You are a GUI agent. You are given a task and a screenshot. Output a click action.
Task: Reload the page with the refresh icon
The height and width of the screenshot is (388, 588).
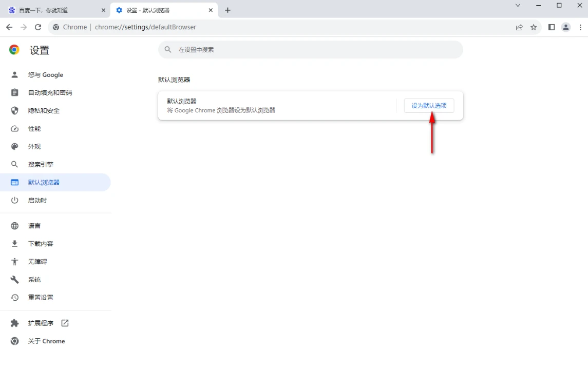click(38, 27)
